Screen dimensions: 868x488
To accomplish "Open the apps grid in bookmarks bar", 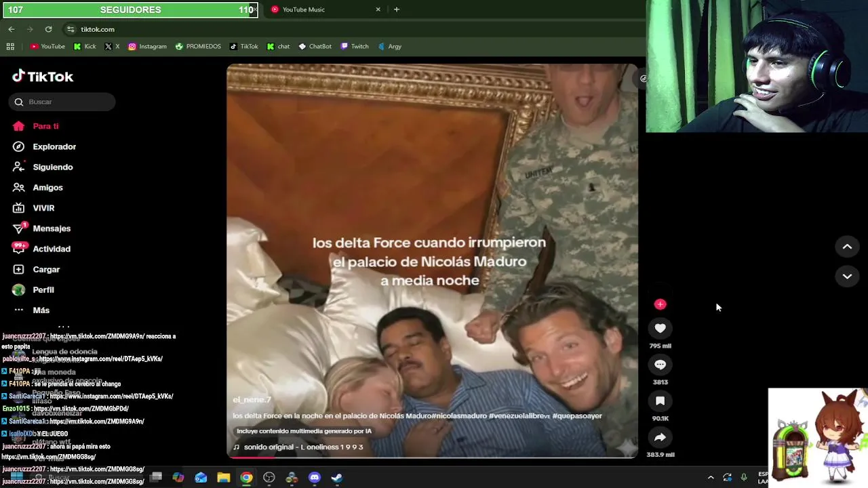I will tap(10, 47).
